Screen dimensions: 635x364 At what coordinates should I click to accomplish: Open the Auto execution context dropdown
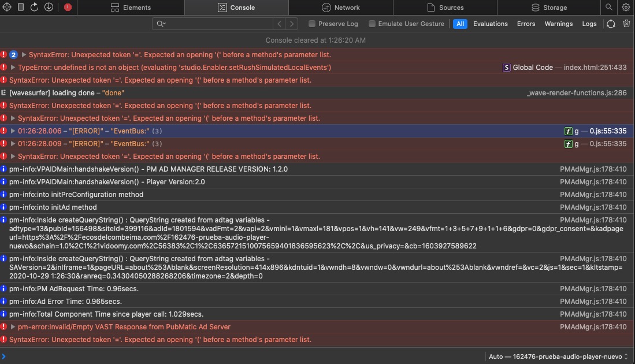point(559,356)
